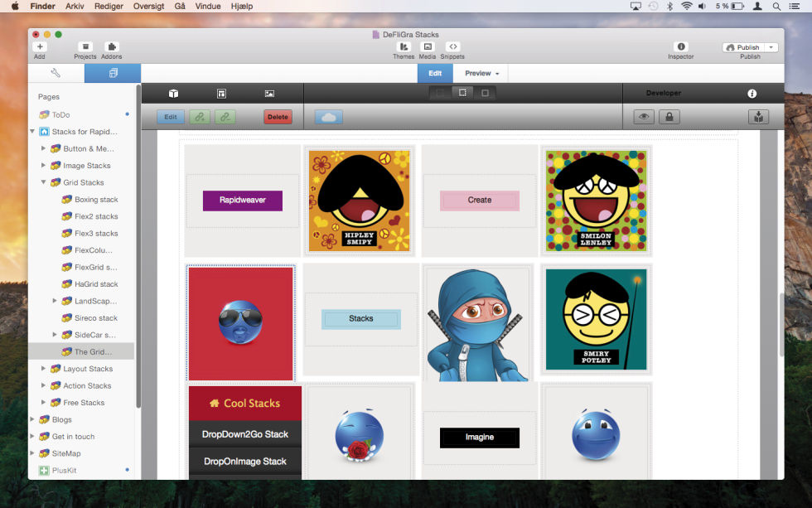Click the volume menu bar icon
The width and height of the screenshot is (812, 508).
coord(703,6)
